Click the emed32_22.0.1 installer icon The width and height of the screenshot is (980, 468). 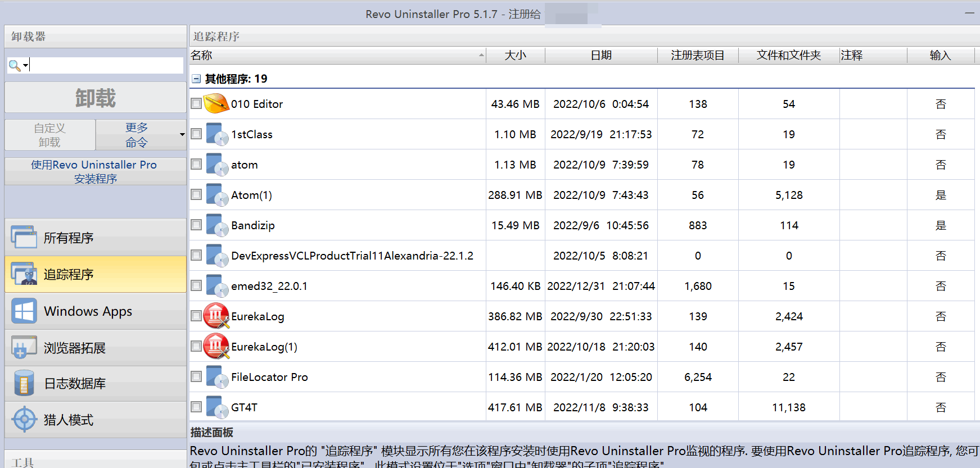[x=217, y=286]
